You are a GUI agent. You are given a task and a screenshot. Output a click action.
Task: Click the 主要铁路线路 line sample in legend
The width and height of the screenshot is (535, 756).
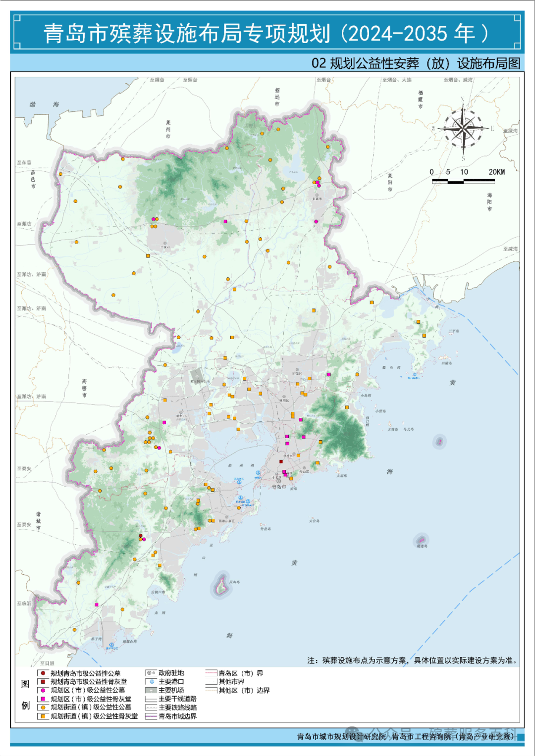pos(151,707)
